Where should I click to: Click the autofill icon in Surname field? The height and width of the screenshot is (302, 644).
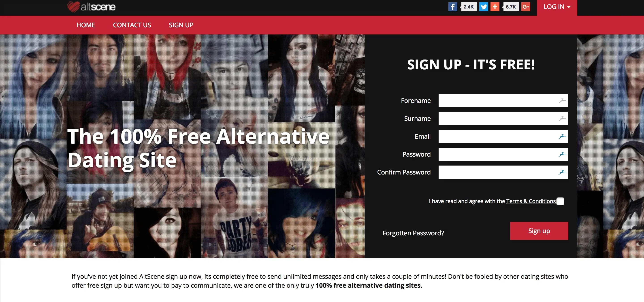pos(562,119)
